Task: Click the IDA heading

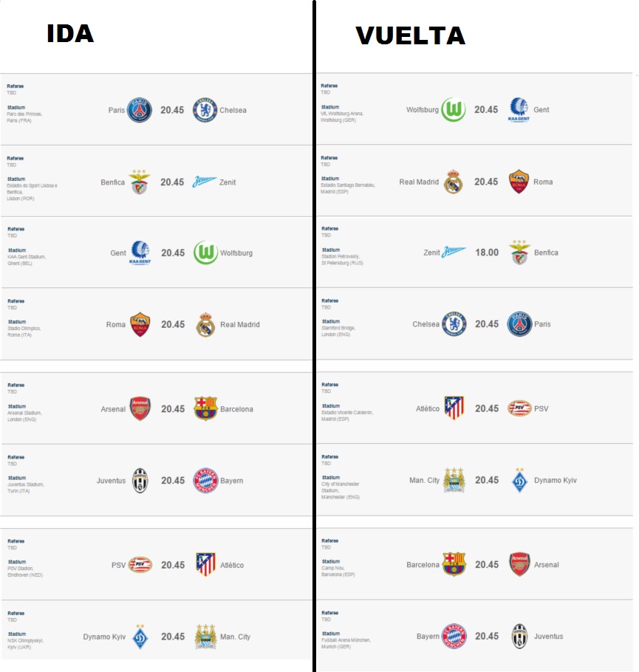Action: pyautogui.click(x=70, y=34)
